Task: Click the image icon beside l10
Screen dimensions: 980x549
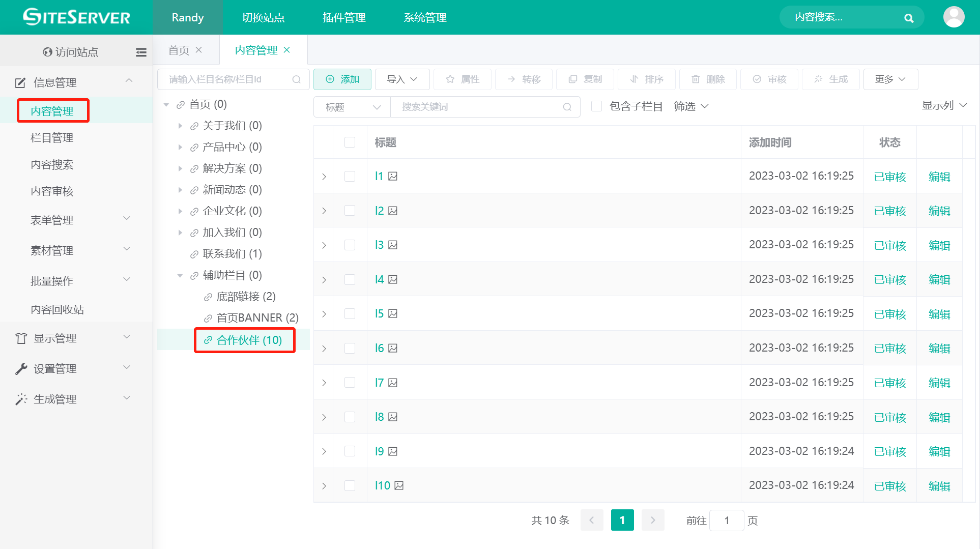Action: point(399,485)
